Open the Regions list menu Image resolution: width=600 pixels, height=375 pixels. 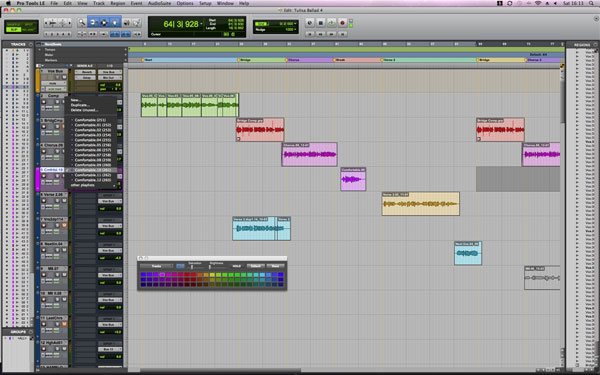(x=595, y=45)
